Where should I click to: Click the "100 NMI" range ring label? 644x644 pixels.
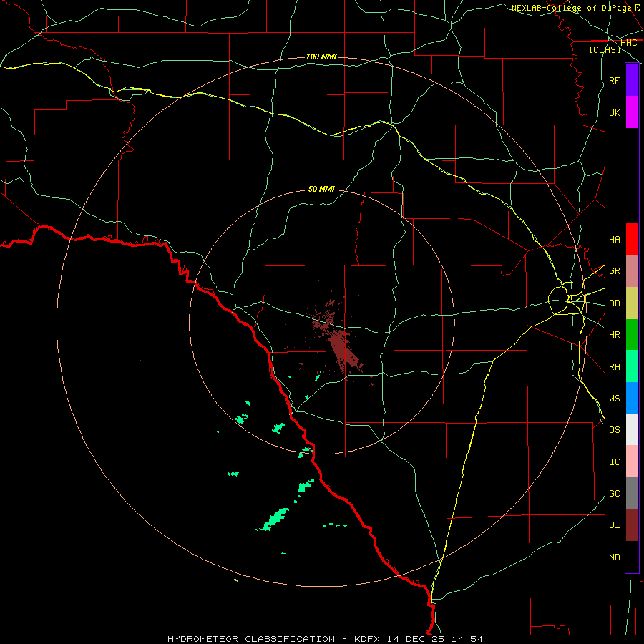tap(321, 57)
